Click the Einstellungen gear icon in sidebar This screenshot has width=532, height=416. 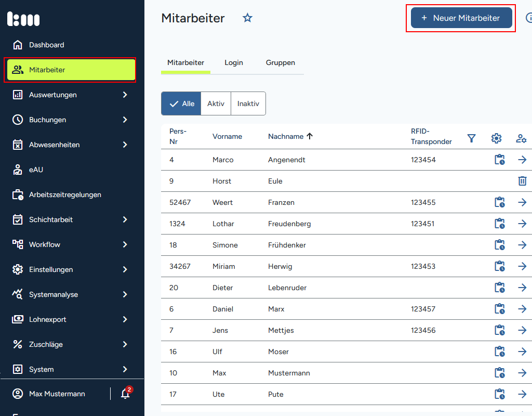18,269
